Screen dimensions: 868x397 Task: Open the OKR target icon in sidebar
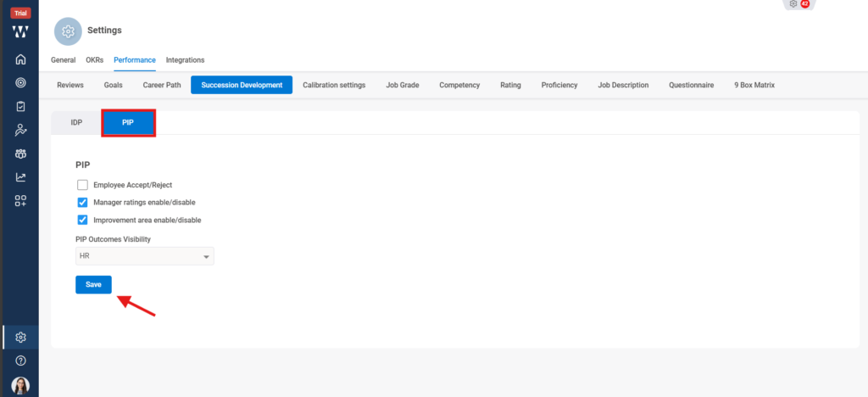(20, 82)
